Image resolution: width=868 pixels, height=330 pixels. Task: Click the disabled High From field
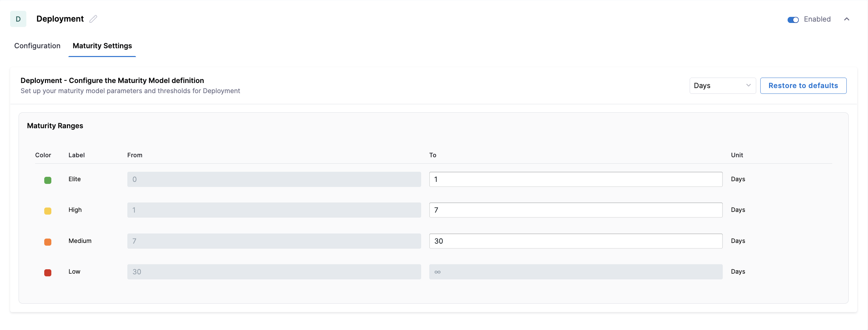[x=274, y=210]
